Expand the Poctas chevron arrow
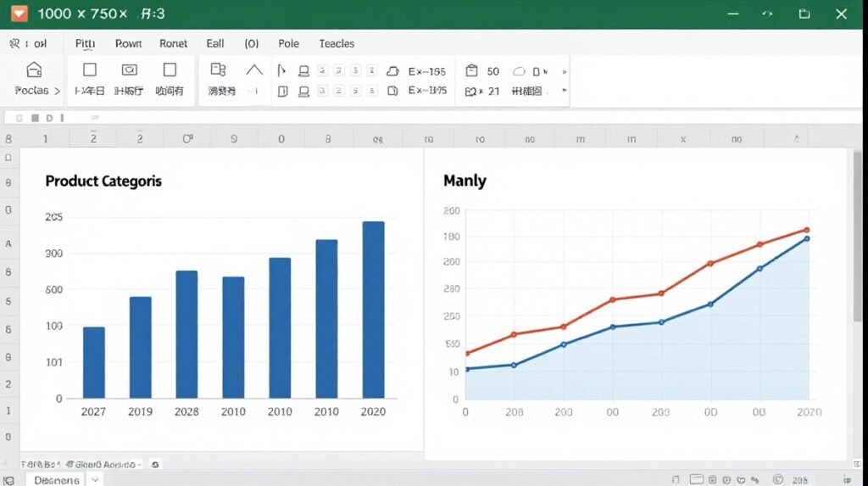This screenshot has height=486, width=868. pos(57,91)
